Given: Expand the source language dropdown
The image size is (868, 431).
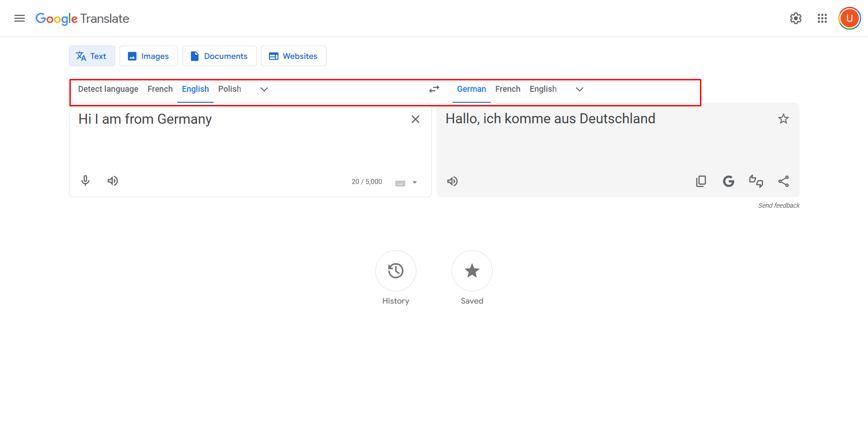Looking at the screenshot, I should coord(264,89).
